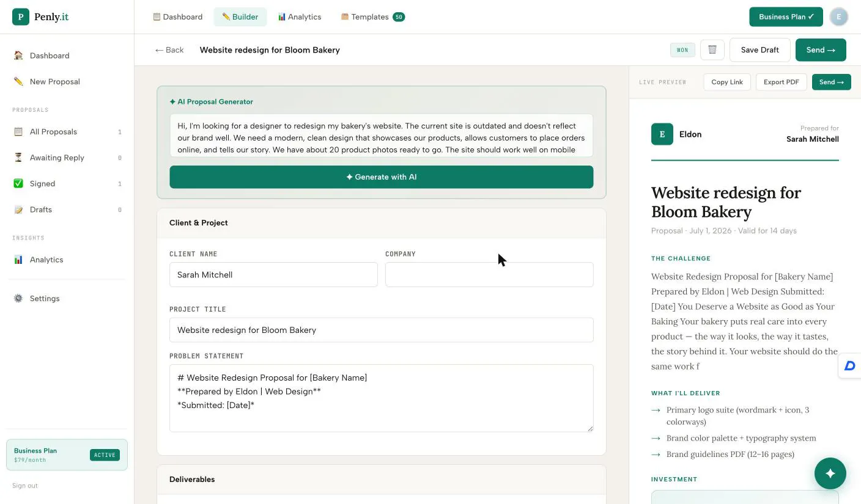Click the Brand guidelines PDF deliverable line

(x=730, y=454)
